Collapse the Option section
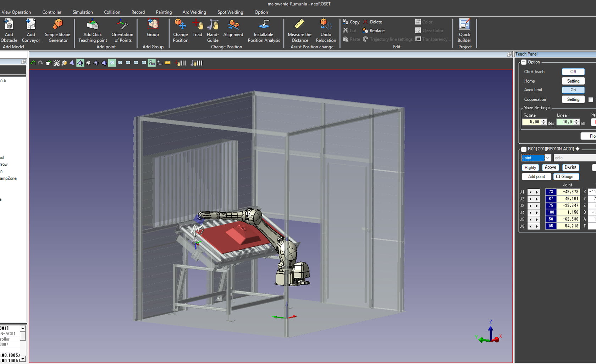This screenshot has height=364, width=596. pyautogui.click(x=524, y=62)
